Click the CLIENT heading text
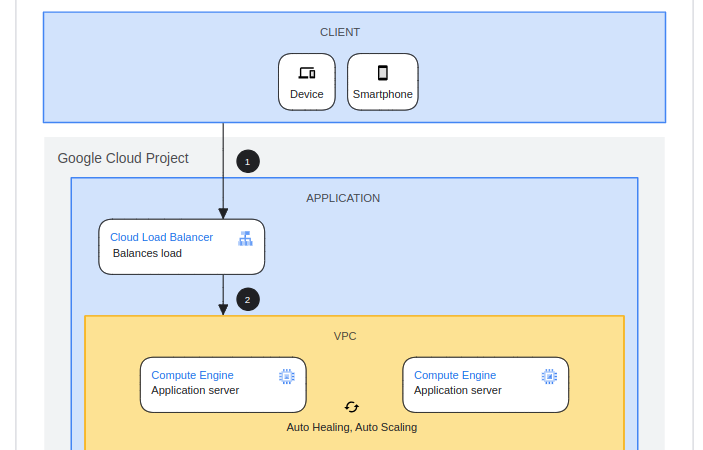 340,32
